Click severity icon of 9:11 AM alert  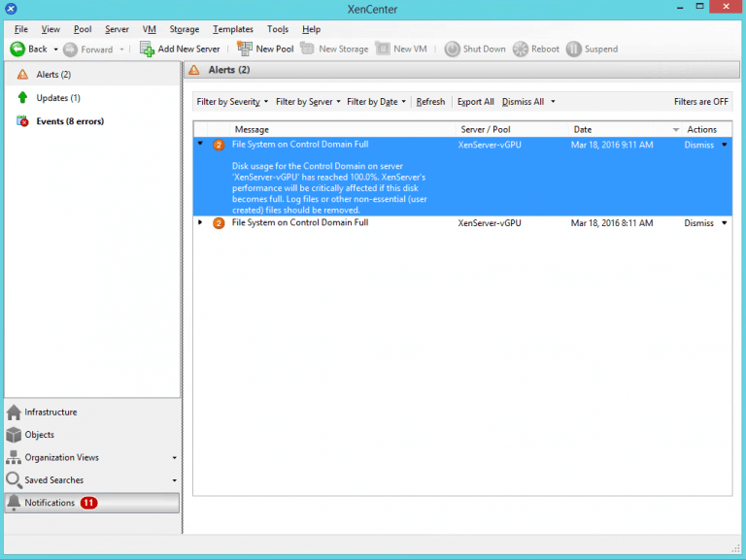(x=219, y=145)
